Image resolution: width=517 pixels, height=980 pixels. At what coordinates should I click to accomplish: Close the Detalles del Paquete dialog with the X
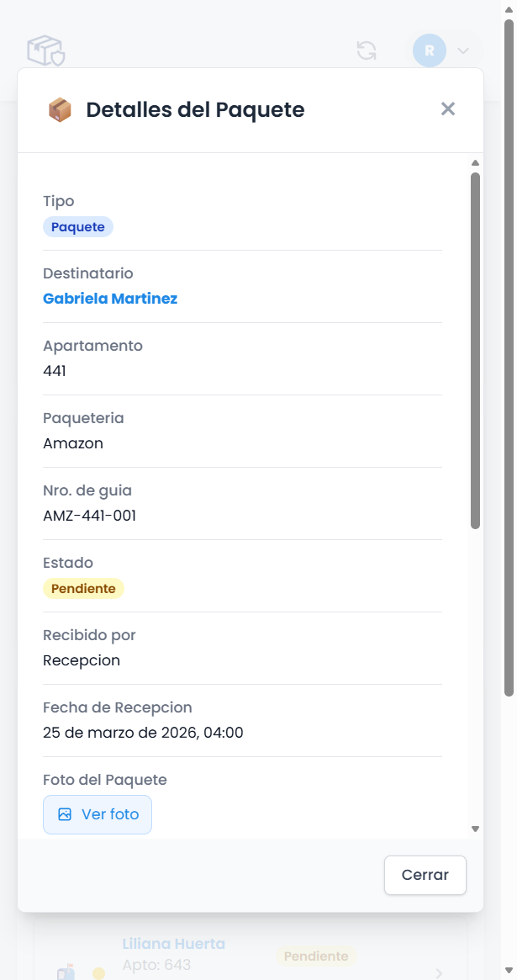[447, 109]
